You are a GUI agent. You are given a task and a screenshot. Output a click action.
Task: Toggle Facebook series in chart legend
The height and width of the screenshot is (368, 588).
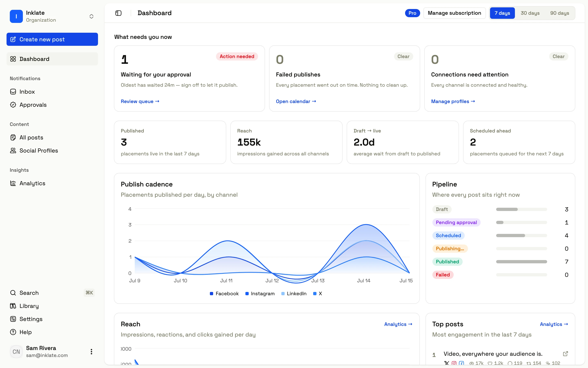pyautogui.click(x=224, y=294)
